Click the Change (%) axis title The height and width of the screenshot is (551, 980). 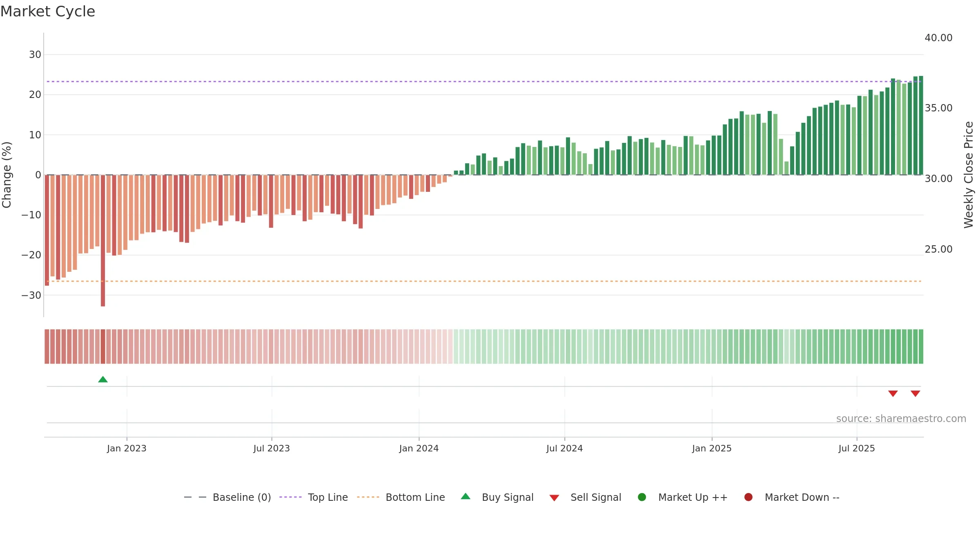coord(7,175)
